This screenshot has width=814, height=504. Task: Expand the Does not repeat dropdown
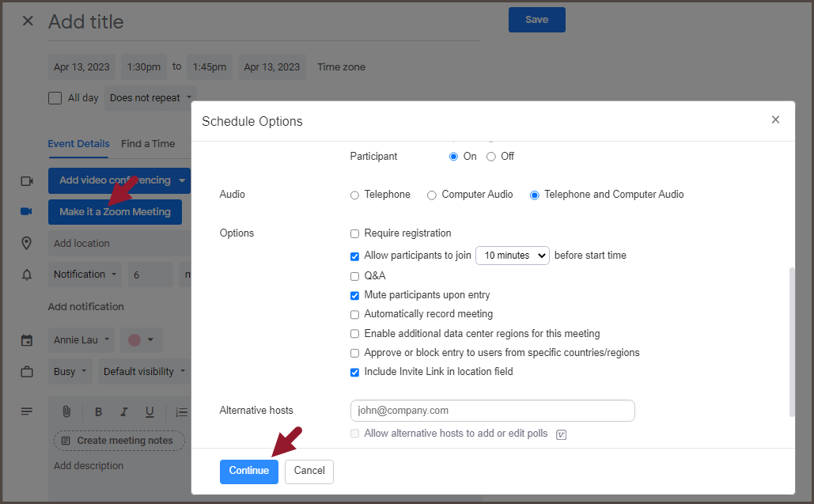[150, 98]
